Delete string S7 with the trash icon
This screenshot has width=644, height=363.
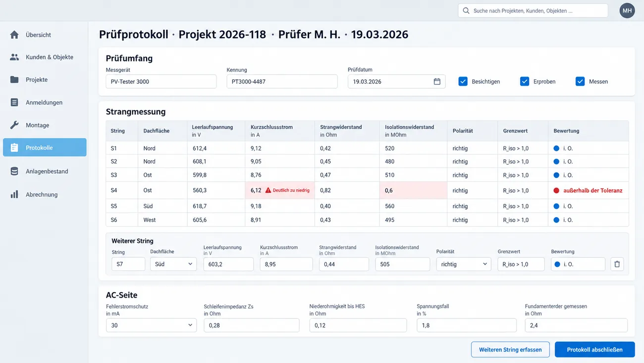click(x=617, y=264)
